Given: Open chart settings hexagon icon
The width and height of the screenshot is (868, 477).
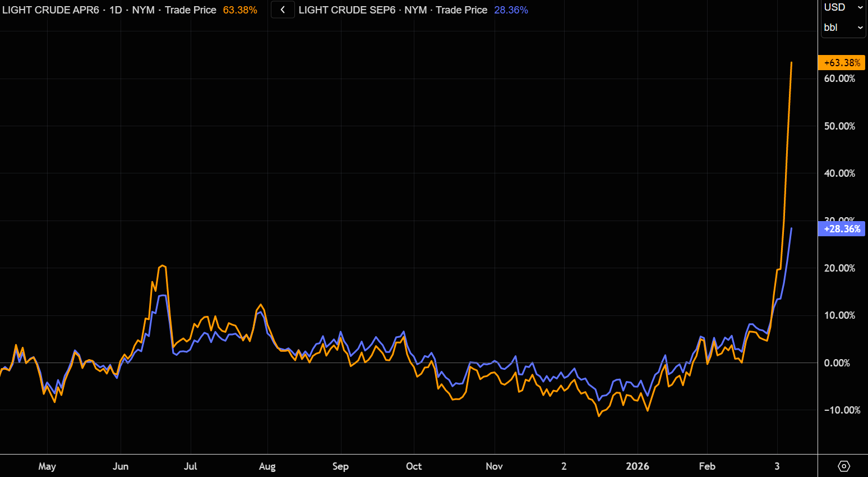Looking at the screenshot, I should coord(843,466).
